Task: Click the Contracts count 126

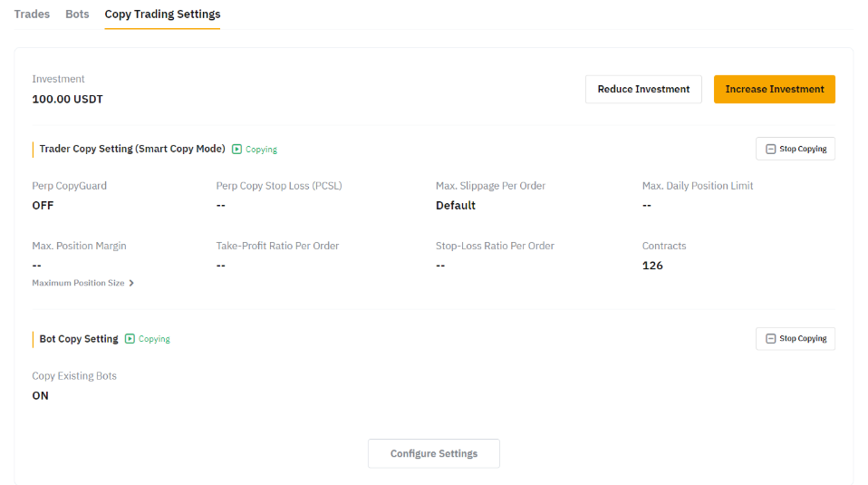Action: click(652, 266)
